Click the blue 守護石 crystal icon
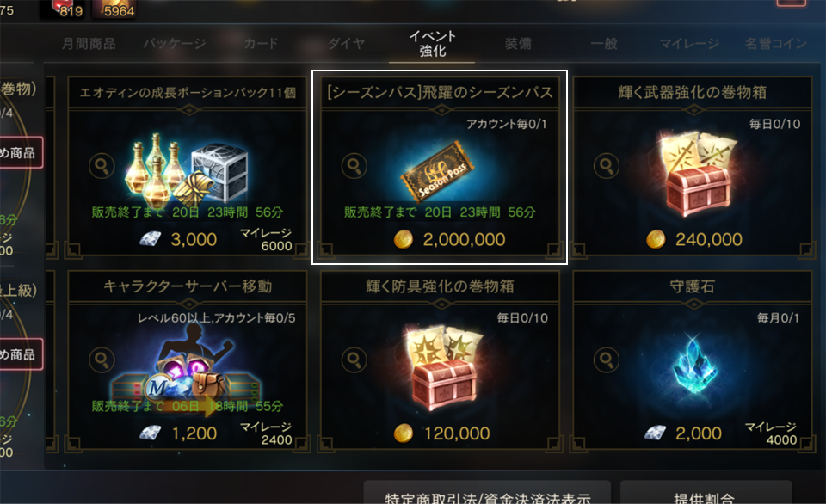Screen dimensions: 826x504 click(694, 365)
